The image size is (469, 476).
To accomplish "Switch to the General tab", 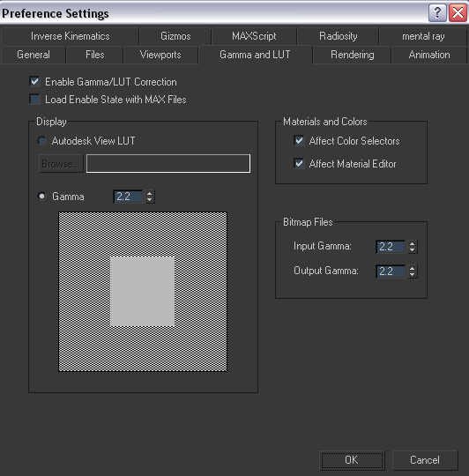I will pos(33,55).
